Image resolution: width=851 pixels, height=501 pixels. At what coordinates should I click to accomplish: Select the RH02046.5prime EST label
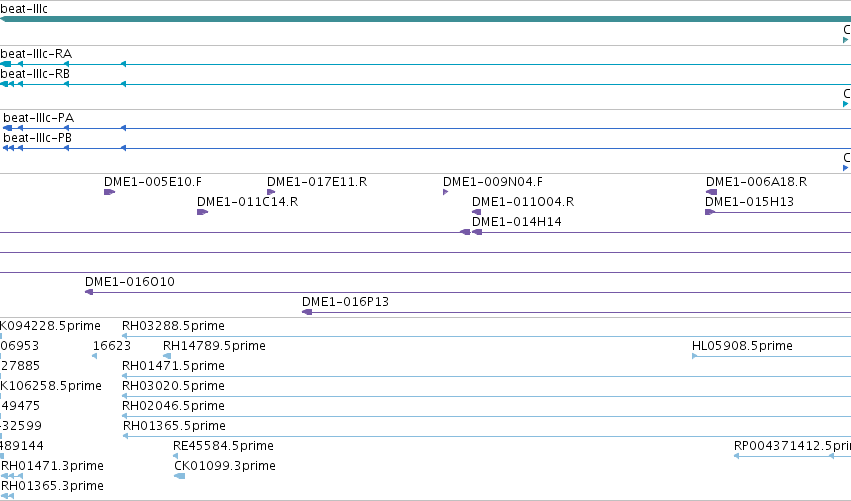coord(173,406)
